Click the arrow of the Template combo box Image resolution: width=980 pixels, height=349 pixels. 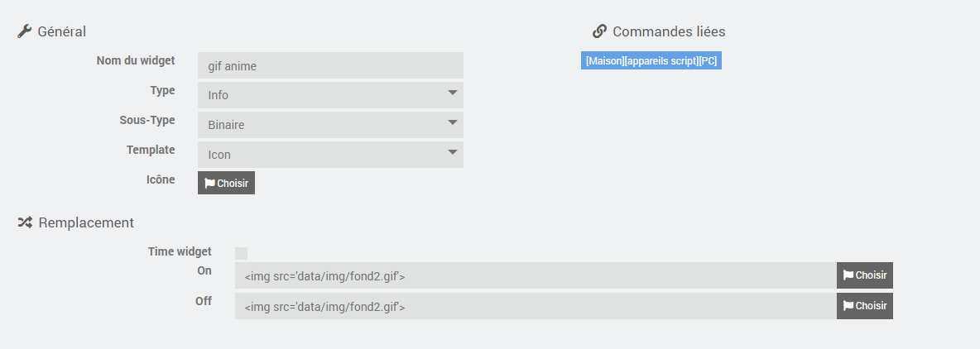(453, 152)
